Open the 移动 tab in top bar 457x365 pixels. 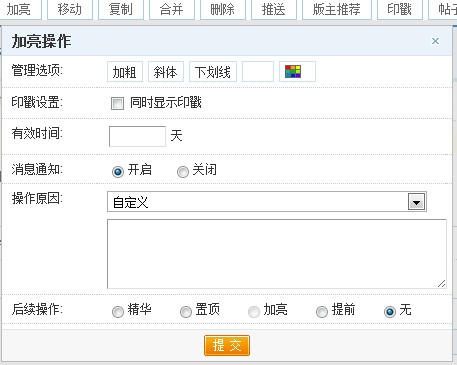(x=70, y=9)
